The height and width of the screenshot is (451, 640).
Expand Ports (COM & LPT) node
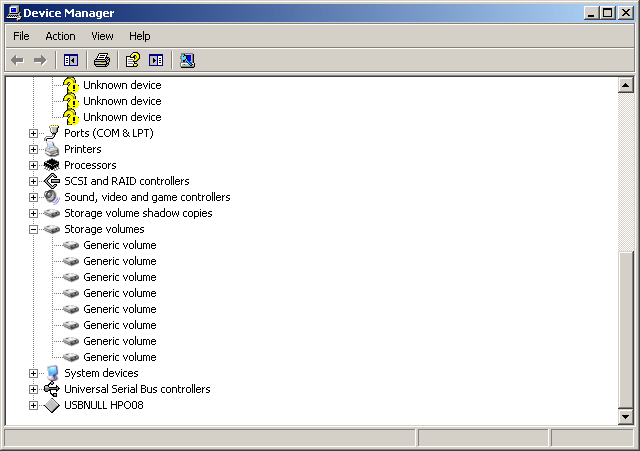tap(33, 133)
